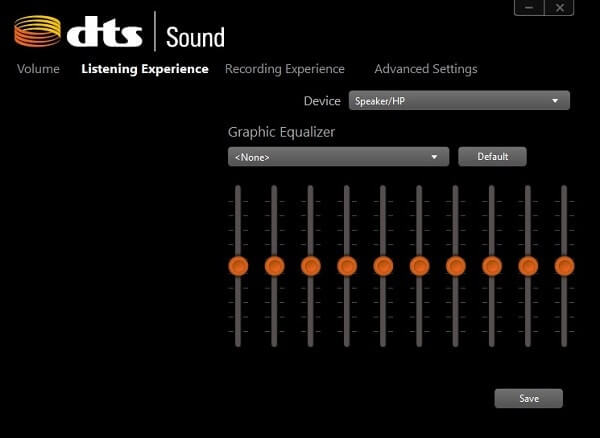600x438 pixels.
Task: Click the third equalizer band slider knob
Action: [x=311, y=266]
